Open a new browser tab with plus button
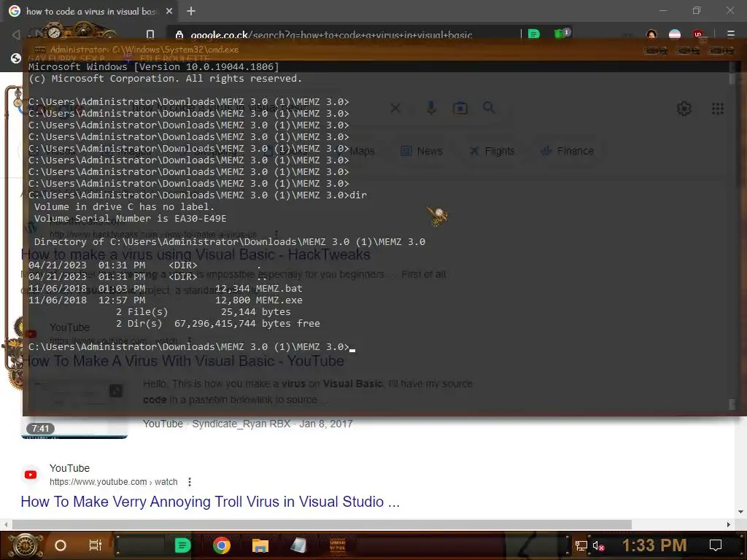The width and height of the screenshot is (747, 560). point(191,11)
